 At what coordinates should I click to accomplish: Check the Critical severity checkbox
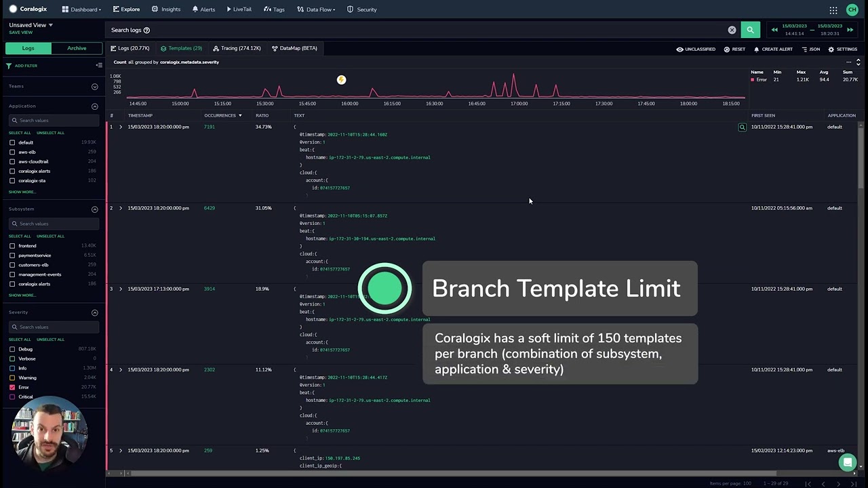point(12,396)
